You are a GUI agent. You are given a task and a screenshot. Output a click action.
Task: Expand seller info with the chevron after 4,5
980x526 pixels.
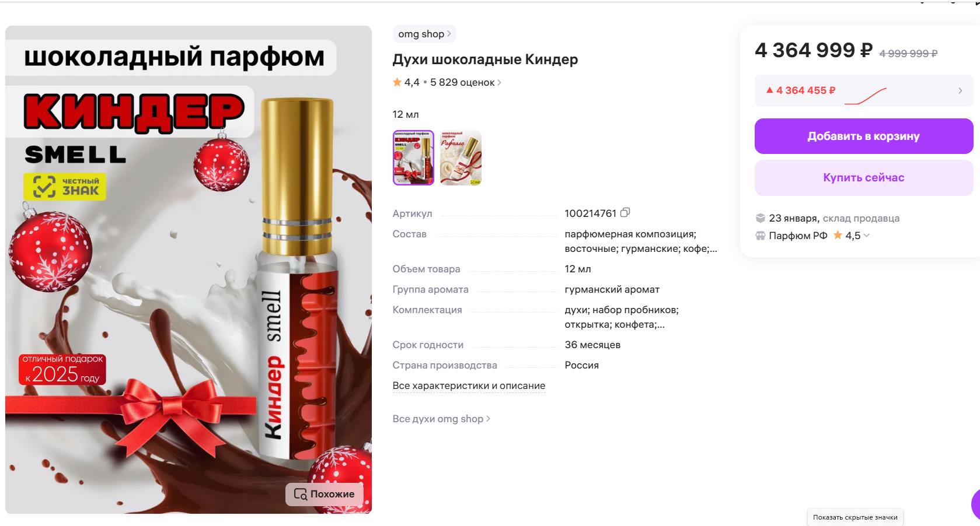866,236
